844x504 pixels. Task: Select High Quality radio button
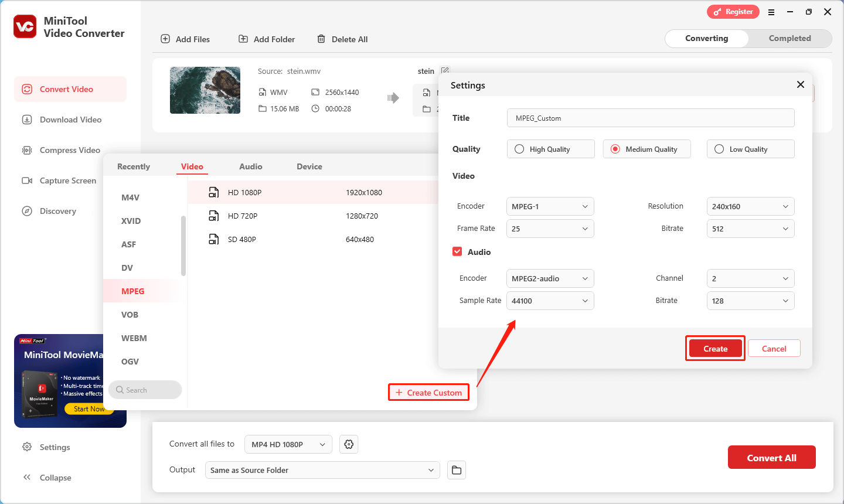519,149
